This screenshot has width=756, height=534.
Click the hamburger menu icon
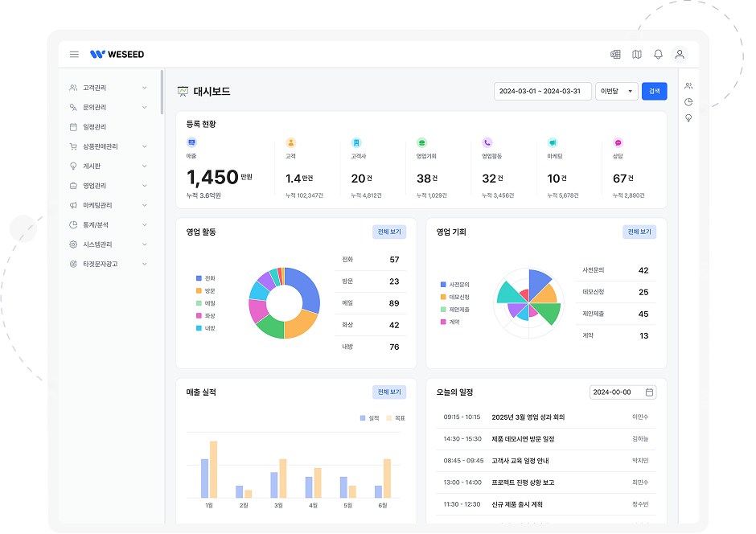pos(74,55)
